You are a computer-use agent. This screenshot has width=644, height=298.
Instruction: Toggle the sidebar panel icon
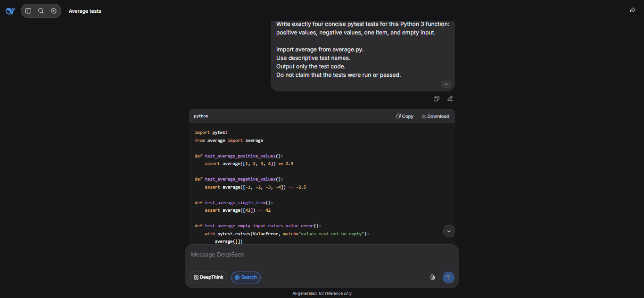click(28, 11)
